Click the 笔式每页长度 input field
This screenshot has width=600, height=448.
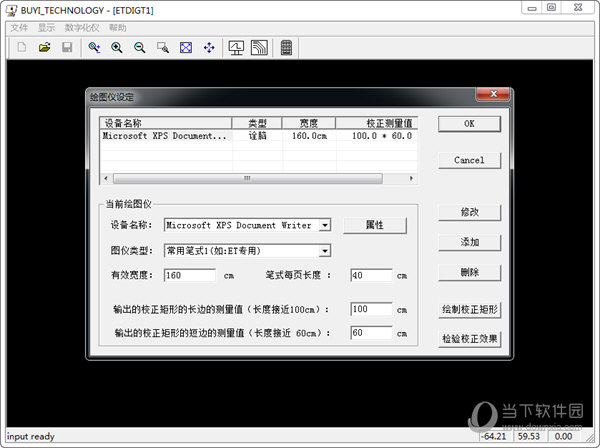pos(371,275)
